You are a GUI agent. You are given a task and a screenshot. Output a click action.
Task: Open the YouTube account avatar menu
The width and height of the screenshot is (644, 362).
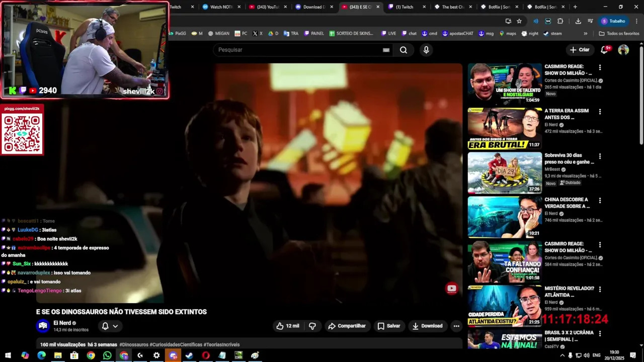click(x=623, y=50)
